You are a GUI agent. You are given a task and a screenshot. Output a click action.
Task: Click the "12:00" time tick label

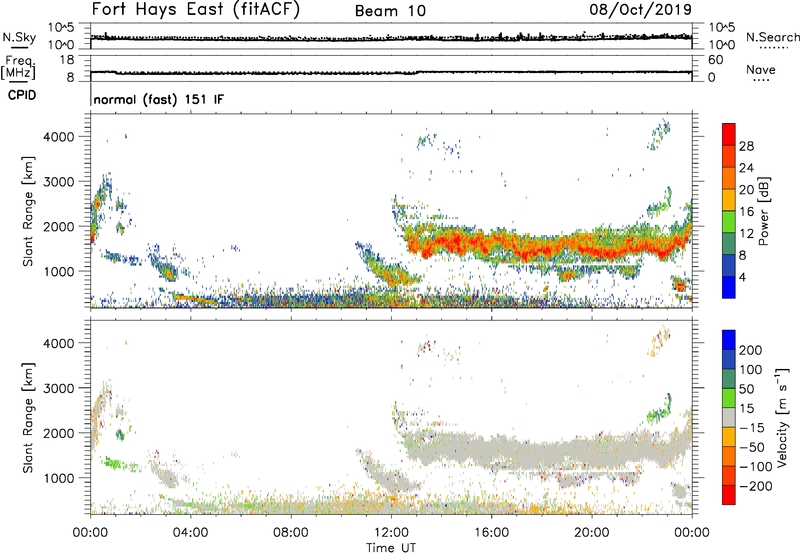click(x=391, y=533)
